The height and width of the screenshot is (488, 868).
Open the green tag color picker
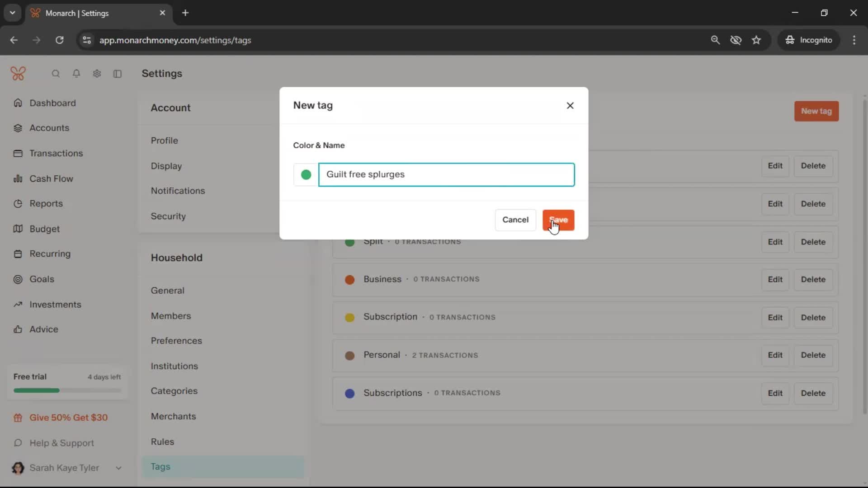[x=306, y=174]
